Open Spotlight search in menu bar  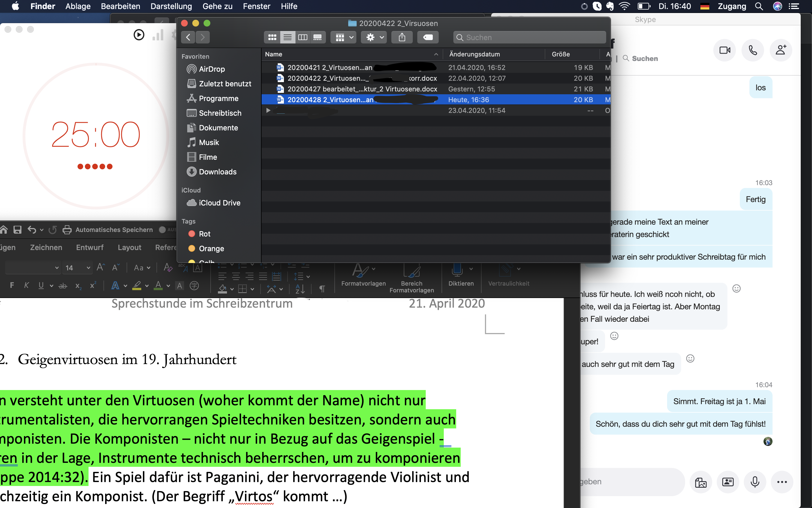tap(759, 6)
